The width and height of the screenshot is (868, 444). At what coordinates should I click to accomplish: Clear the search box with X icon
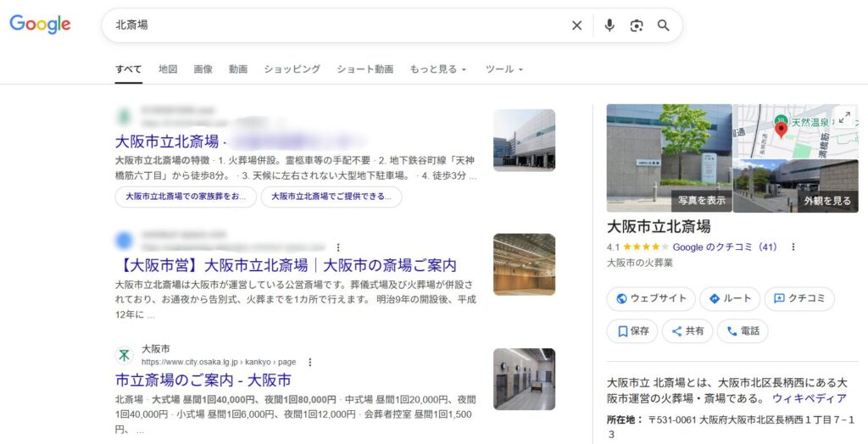576,25
